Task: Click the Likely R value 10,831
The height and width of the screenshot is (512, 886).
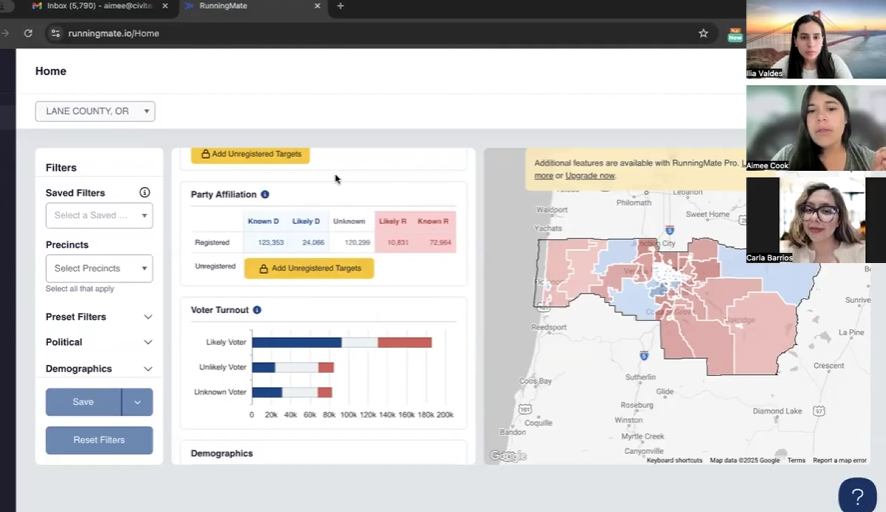Action: (x=398, y=242)
